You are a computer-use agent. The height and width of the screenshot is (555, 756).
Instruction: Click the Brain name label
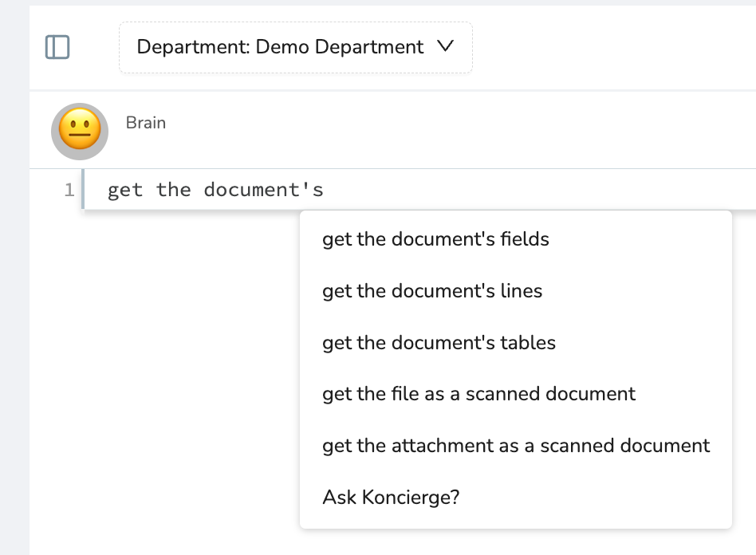(146, 123)
